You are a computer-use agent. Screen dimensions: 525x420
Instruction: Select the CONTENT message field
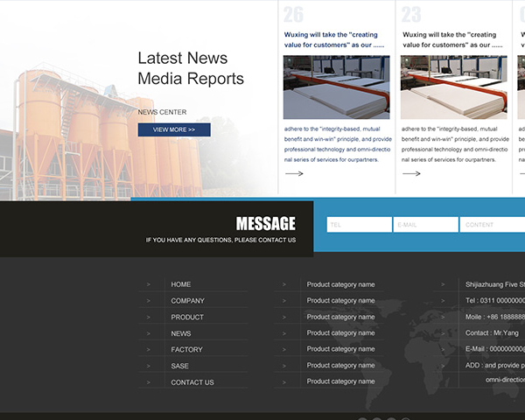(492, 225)
